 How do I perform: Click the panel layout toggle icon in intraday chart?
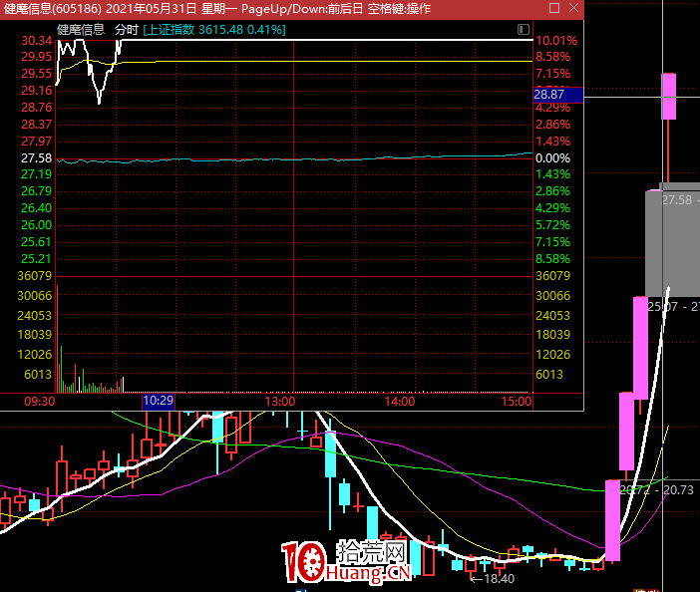(525, 30)
